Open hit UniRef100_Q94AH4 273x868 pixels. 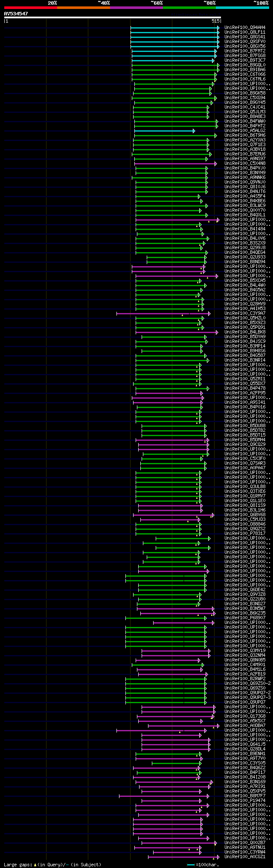click(245, 28)
